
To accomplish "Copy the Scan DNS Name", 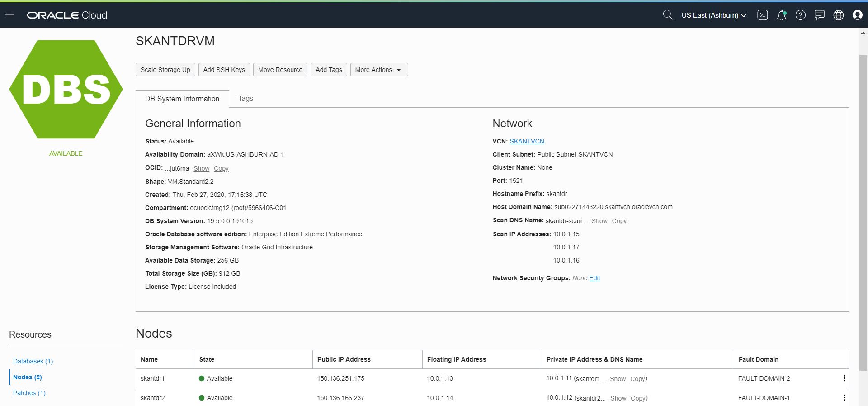I will coord(619,221).
